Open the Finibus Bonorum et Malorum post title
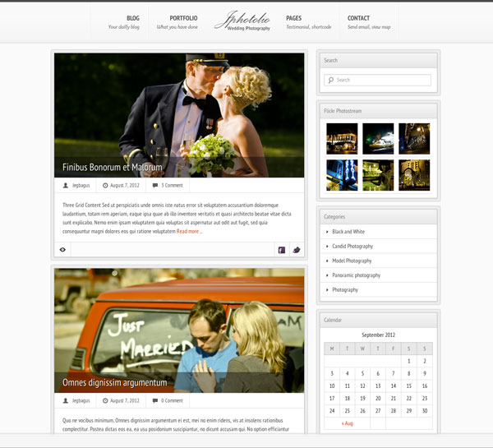This screenshot has width=493, height=448. 113,168
